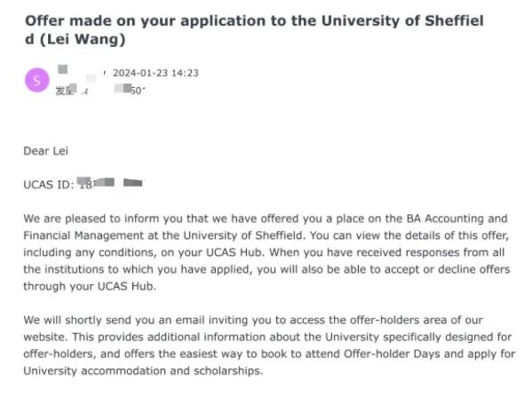Viewport: 532px width, 398px height.
Task: Click 'We will shortly send you an email' sentence
Action: [114, 320]
